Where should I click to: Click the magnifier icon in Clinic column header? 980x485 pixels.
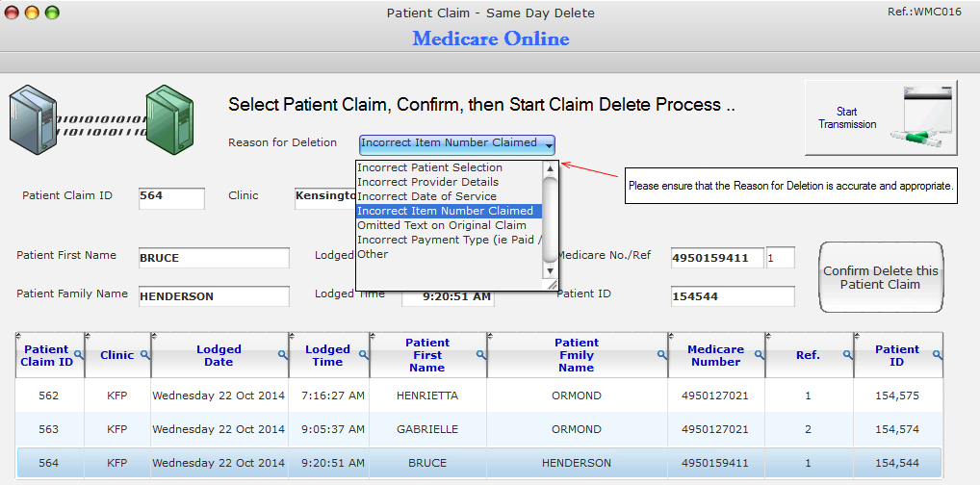[x=145, y=355]
